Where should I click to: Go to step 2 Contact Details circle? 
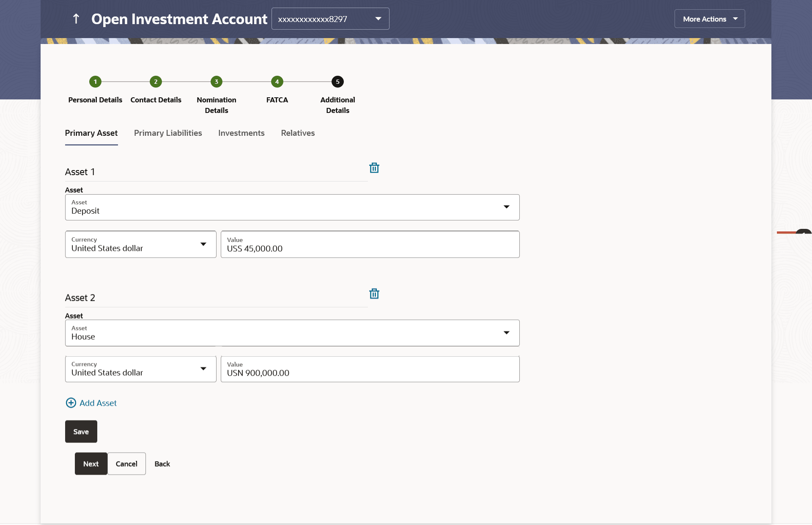click(156, 82)
